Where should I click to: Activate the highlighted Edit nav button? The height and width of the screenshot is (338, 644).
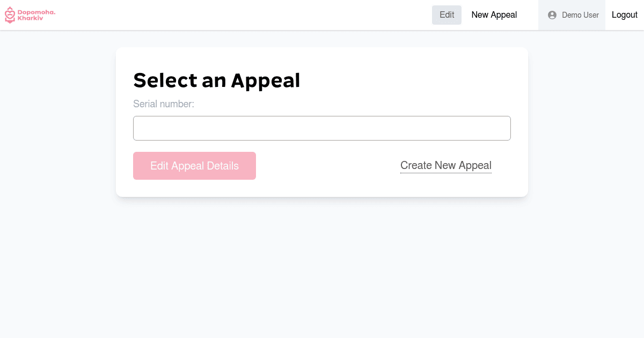pyautogui.click(x=447, y=14)
